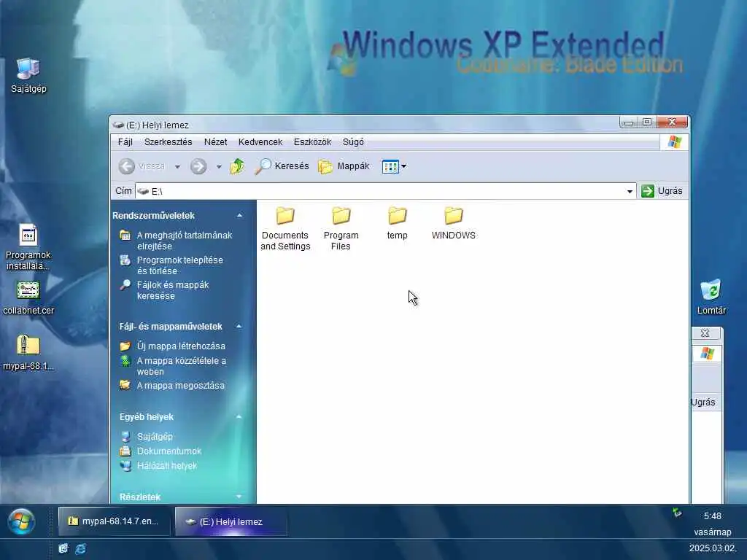Go to Hálózati helyek link

pyautogui.click(x=167, y=466)
